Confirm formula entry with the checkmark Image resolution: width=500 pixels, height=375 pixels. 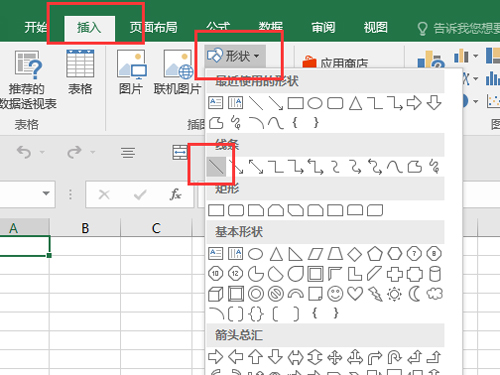140,194
